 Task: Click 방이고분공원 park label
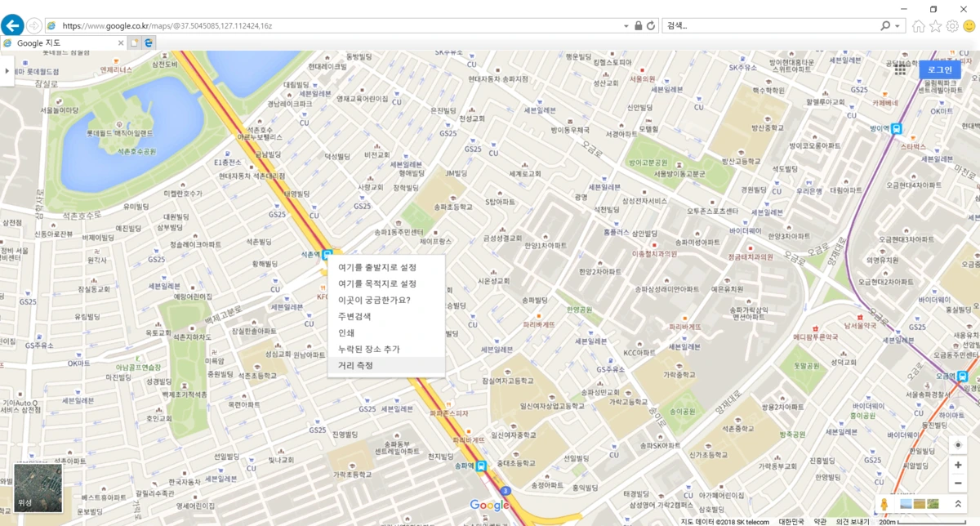click(648, 163)
